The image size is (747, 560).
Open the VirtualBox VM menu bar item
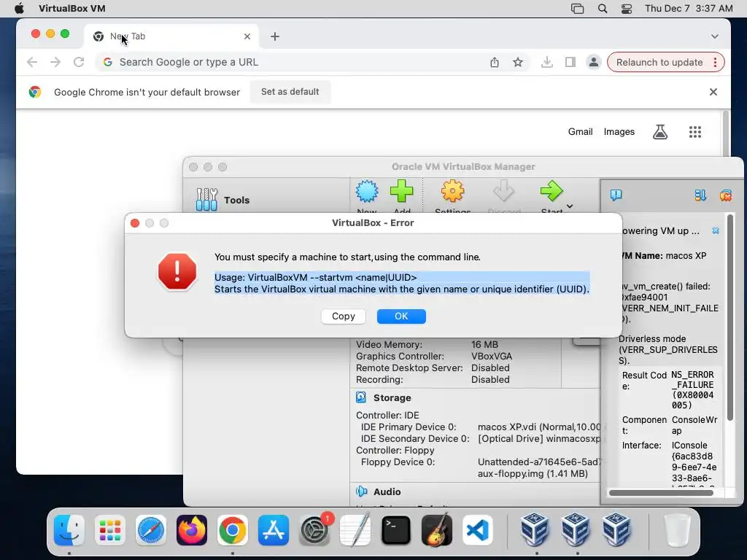[72, 8]
